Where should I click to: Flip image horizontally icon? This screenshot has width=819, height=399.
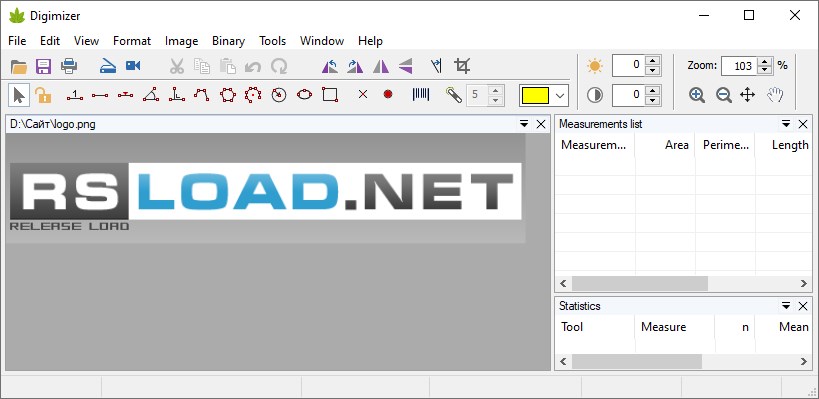click(381, 66)
